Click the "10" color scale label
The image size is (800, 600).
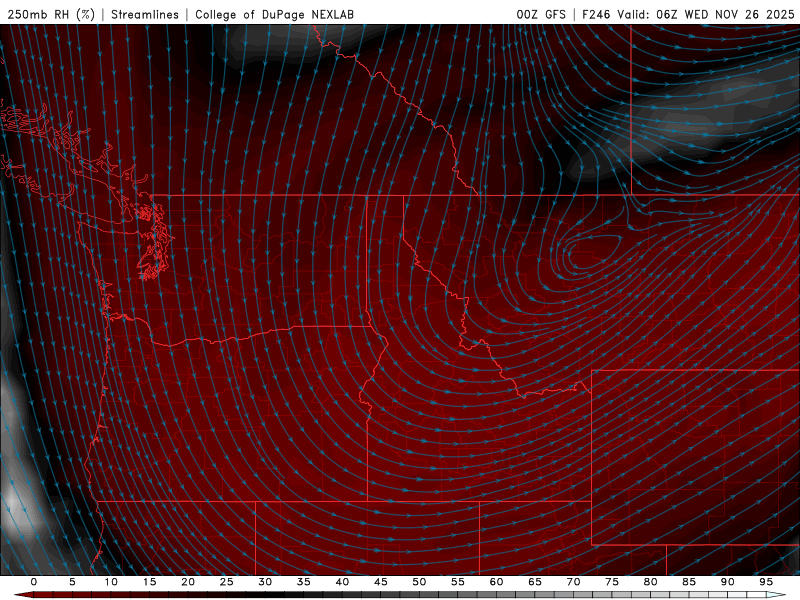[x=111, y=582]
